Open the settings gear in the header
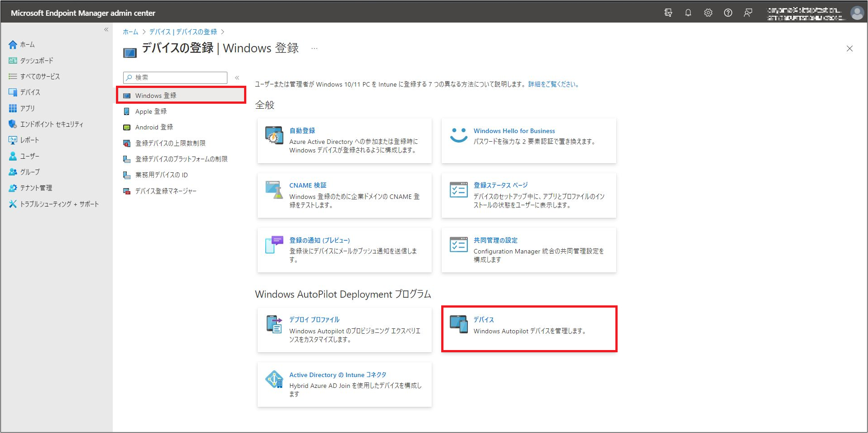868x433 pixels. click(x=708, y=13)
